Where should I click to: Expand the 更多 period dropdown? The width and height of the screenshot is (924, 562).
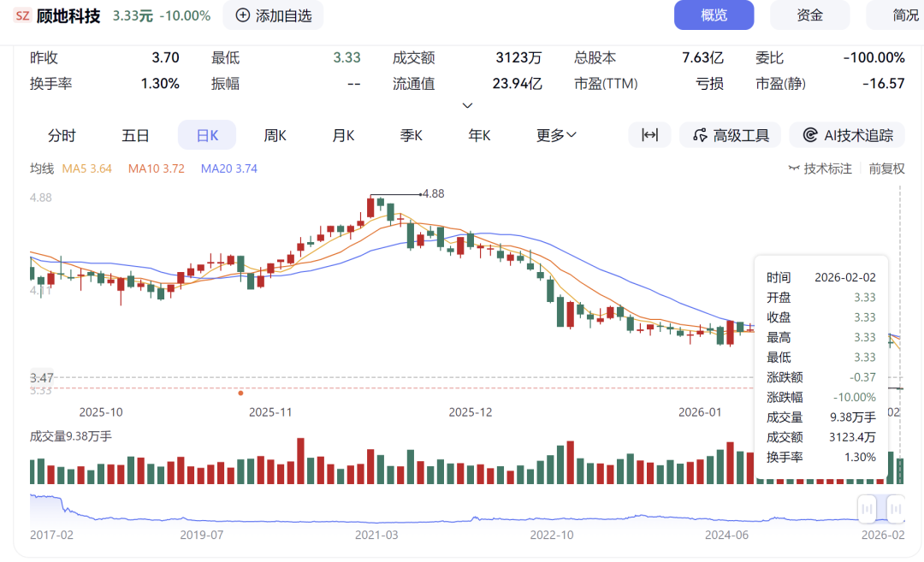556,135
